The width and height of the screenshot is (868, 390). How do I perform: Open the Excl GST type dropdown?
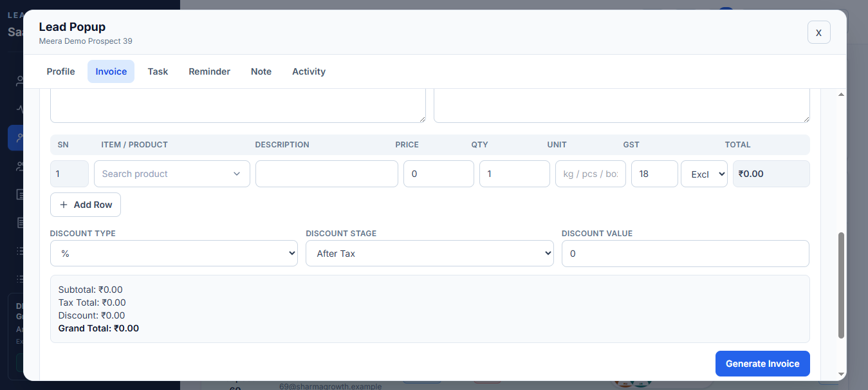click(x=704, y=174)
